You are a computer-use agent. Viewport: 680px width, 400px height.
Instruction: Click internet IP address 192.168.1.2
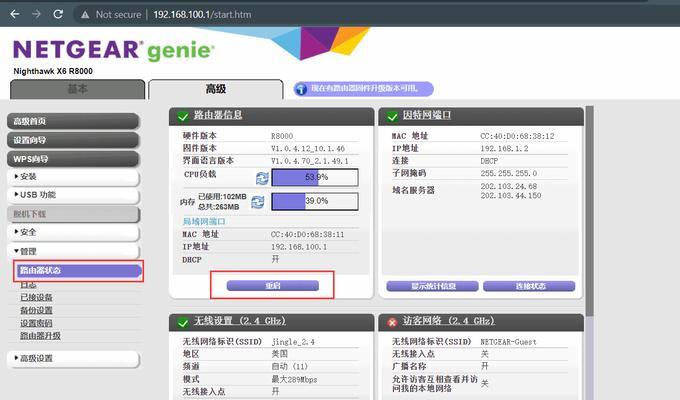(504, 149)
